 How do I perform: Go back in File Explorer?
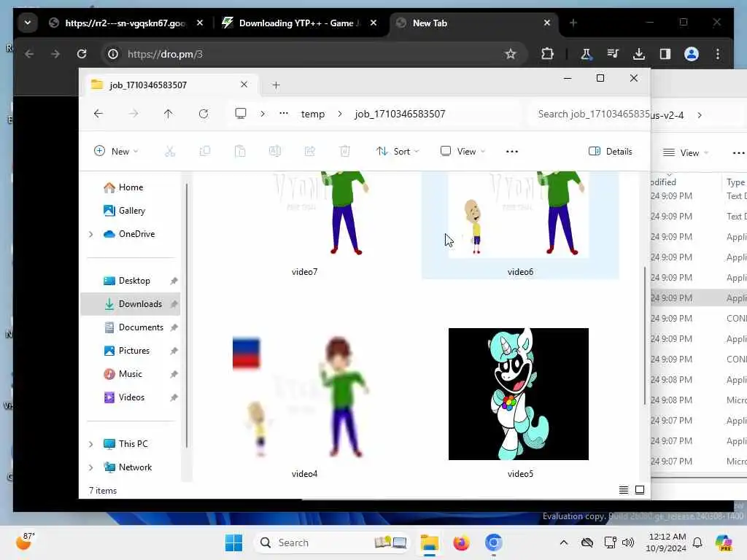pyautogui.click(x=98, y=114)
